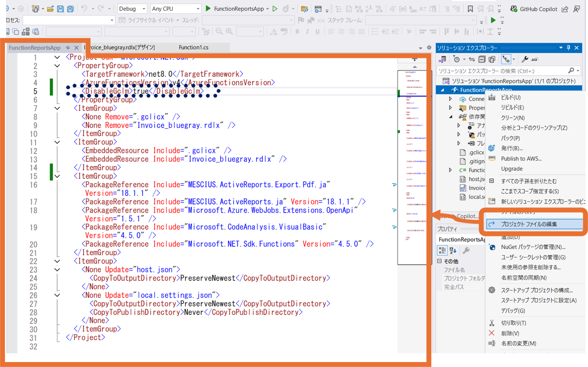Expand the Connected Services tree node
This screenshot has height=367, width=588.
tap(450, 99)
